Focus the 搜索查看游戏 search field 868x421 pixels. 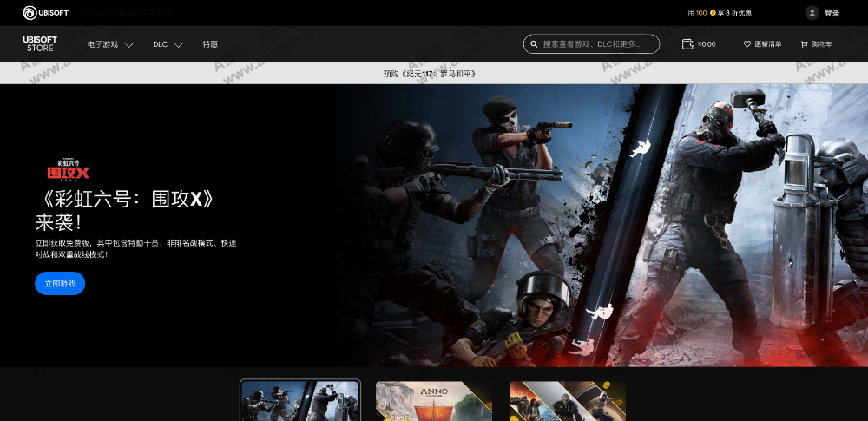point(591,43)
